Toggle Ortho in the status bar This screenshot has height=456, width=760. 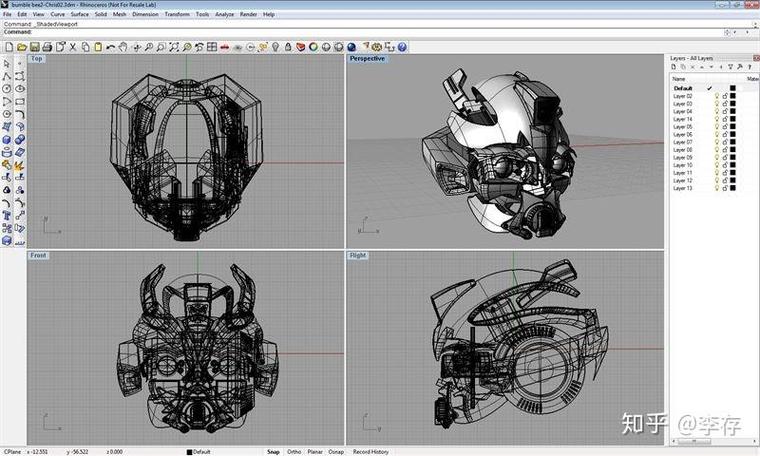pos(294,452)
